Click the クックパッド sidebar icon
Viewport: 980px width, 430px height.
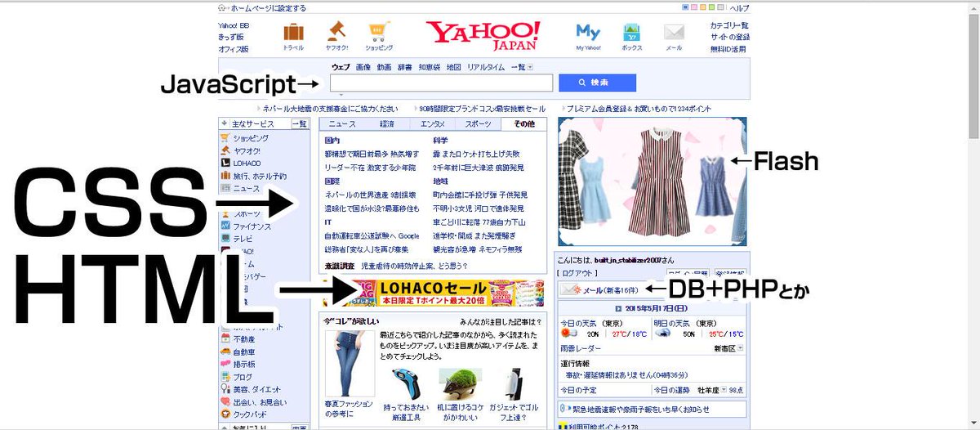tap(225, 414)
